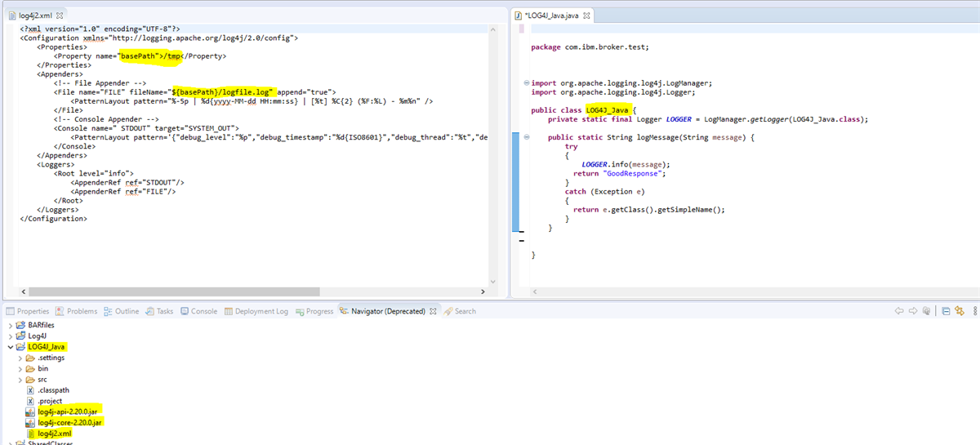Open the Navigator view menu (three dots)
This screenshot has height=445, width=980.
[973, 311]
